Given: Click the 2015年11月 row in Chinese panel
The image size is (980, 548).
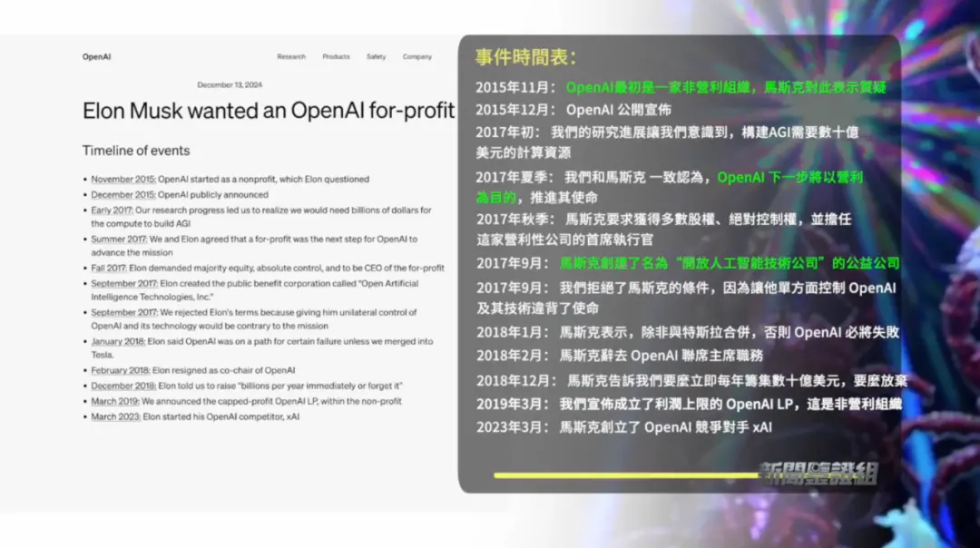Looking at the screenshot, I should pos(681,87).
